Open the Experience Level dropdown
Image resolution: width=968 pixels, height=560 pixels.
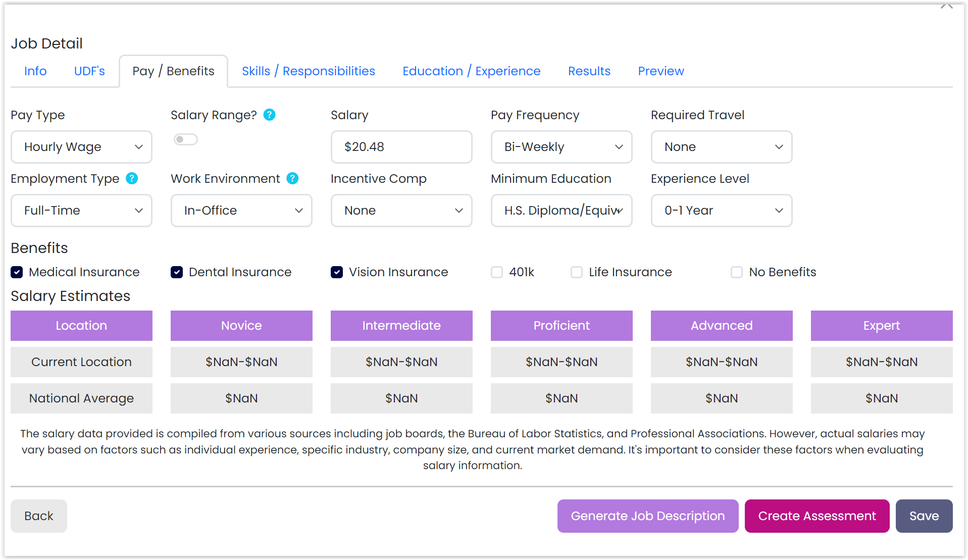point(721,211)
